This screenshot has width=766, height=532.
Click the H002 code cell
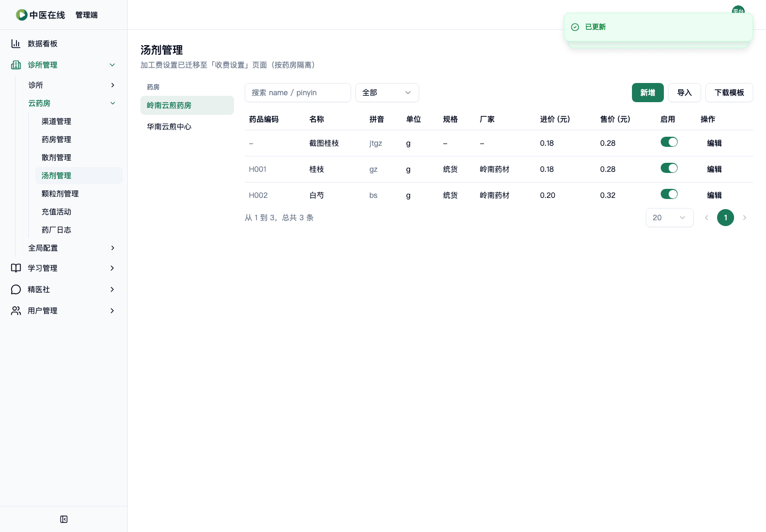tap(258, 195)
